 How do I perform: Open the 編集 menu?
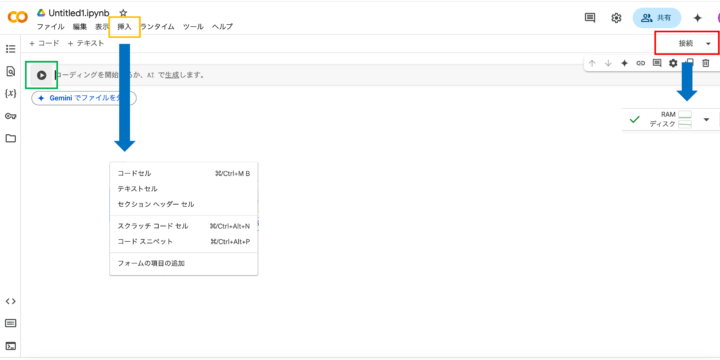[x=80, y=27]
